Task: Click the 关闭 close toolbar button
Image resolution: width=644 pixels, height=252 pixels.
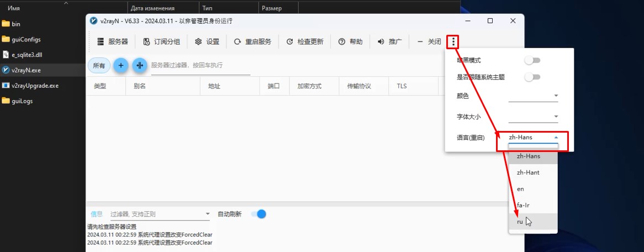Action: tap(429, 41)
